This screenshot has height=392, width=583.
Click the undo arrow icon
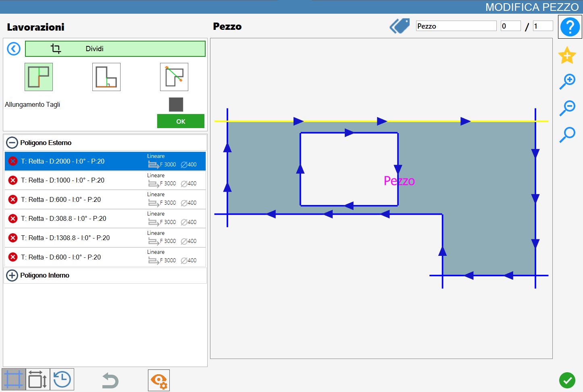110,380
